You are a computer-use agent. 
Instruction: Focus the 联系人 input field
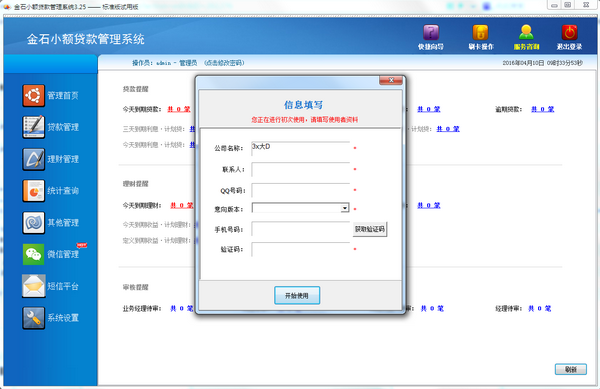300,169
